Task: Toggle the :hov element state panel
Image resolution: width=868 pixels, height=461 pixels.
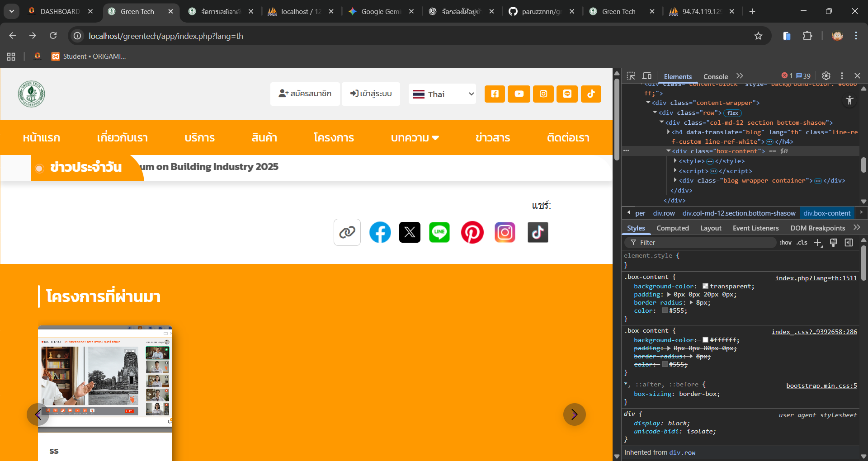Action: tap(785, 243)
